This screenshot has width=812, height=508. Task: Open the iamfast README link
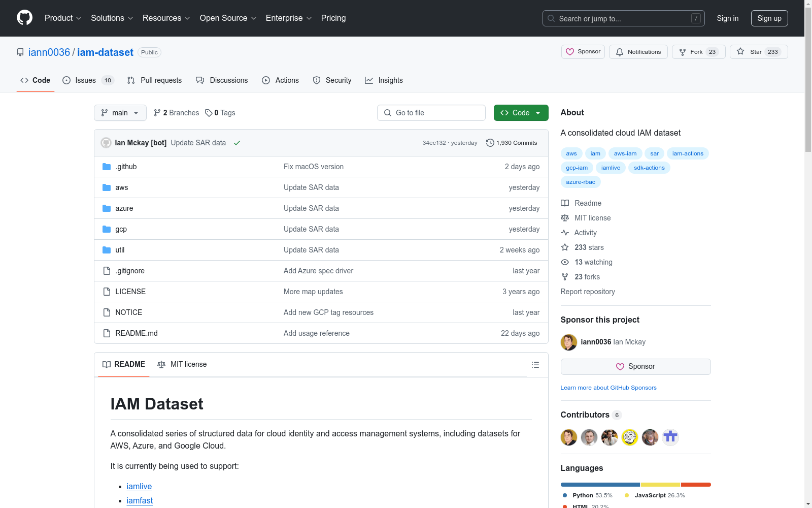tap(140, 501)
